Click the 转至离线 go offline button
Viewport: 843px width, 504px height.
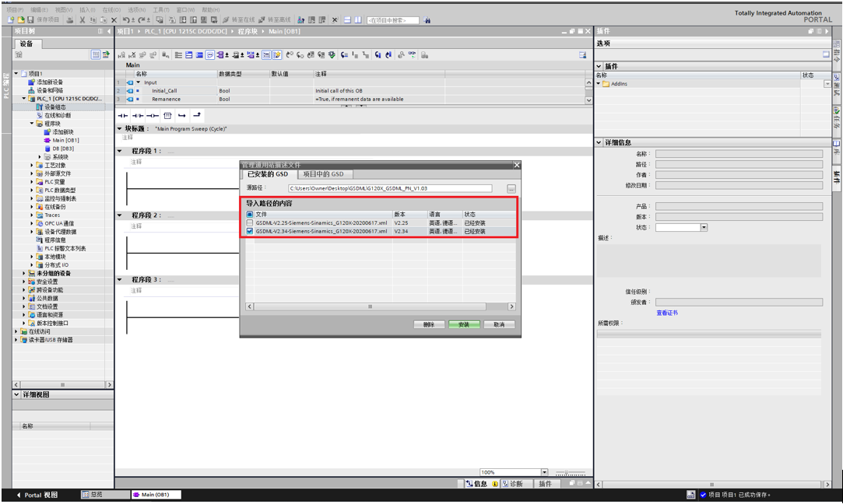click(274, 20)
